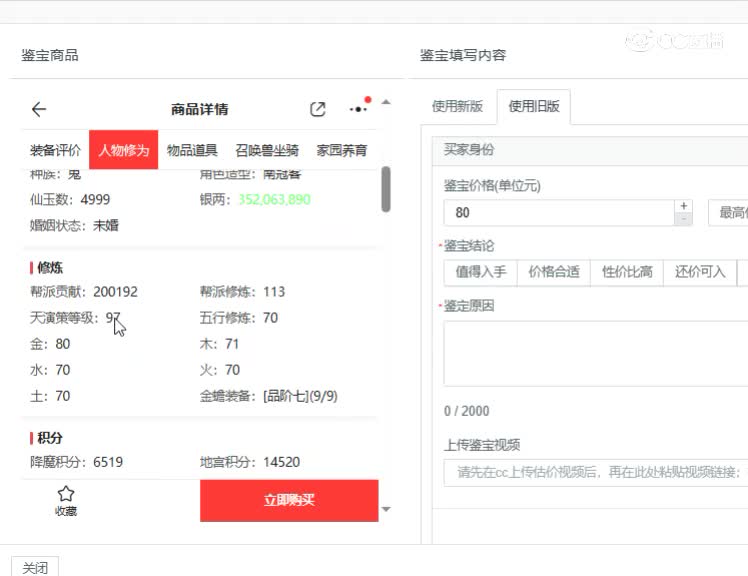Image resolution: width=748 pixels, height=576 pixels.
Task: Click the scroll-up arrow of product panel
Action: point(386,102)
